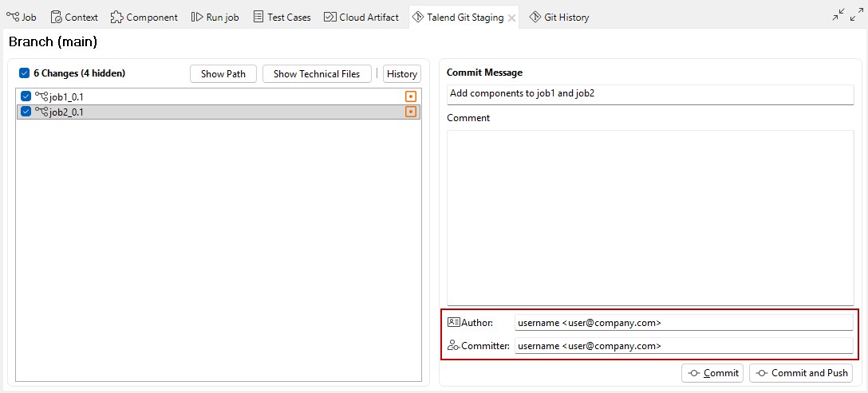Screen dimensions: 868x393
Task: Open the Git History tab
Action: point(559,18)
